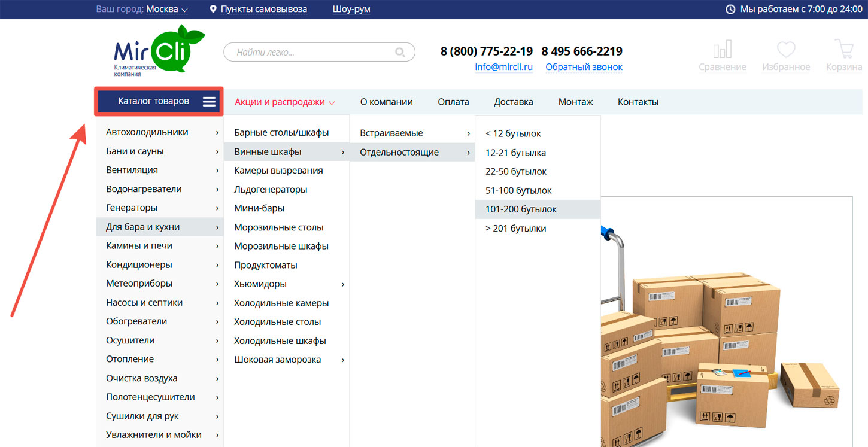Open Каталог товаров menu button
The height and width of the screenshot is (447, 868).
(159, 101)
